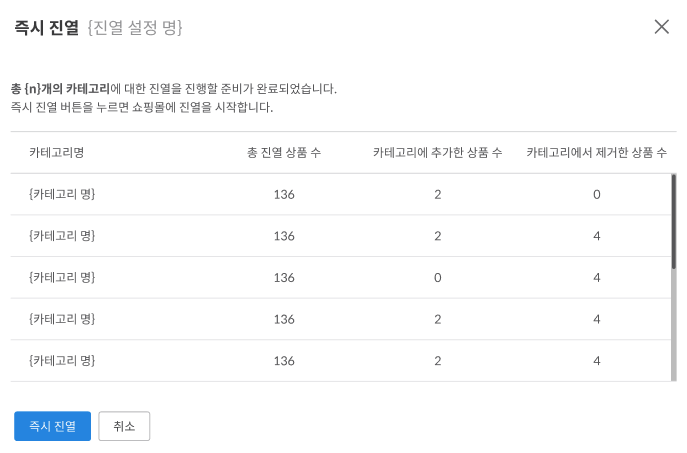Click the 0 value in removed-products column

(x=597, y=194)
